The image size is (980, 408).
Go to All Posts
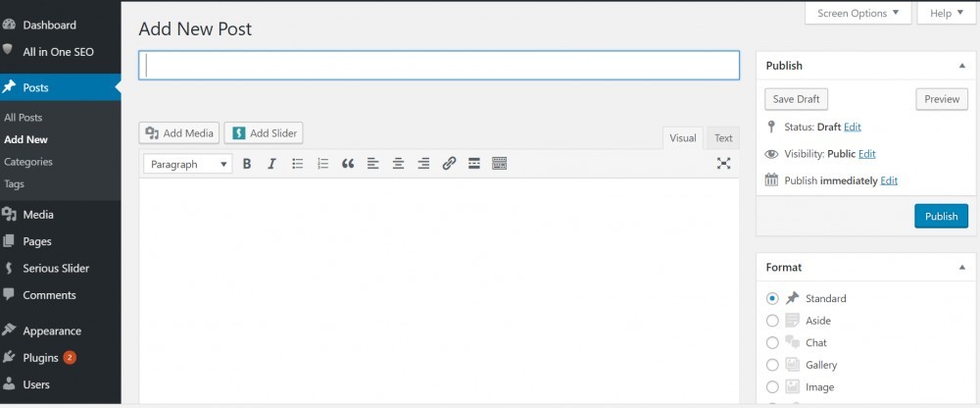pos(24,118)
